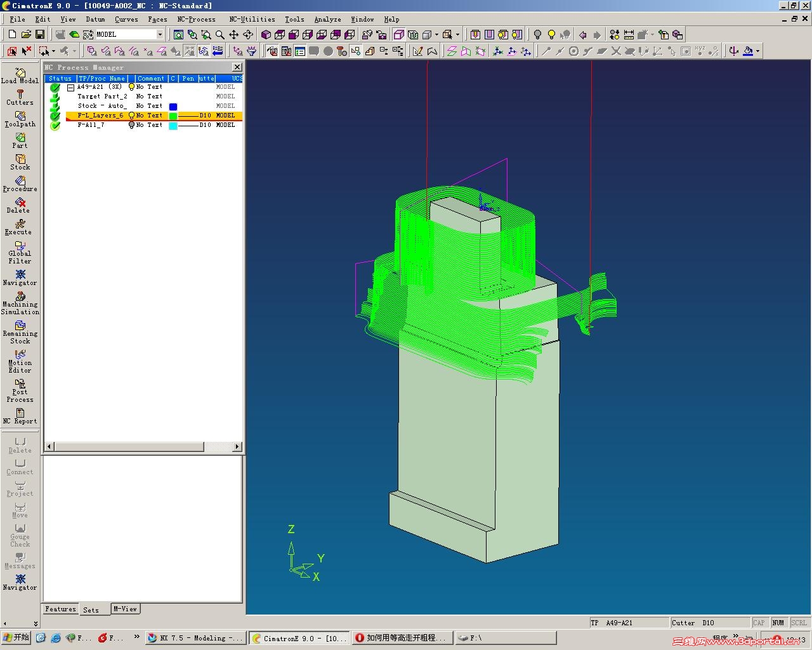Create a new Toolpath from sidebar
The width and height of the screenshot is (812, 650).
tap(20, 119)
